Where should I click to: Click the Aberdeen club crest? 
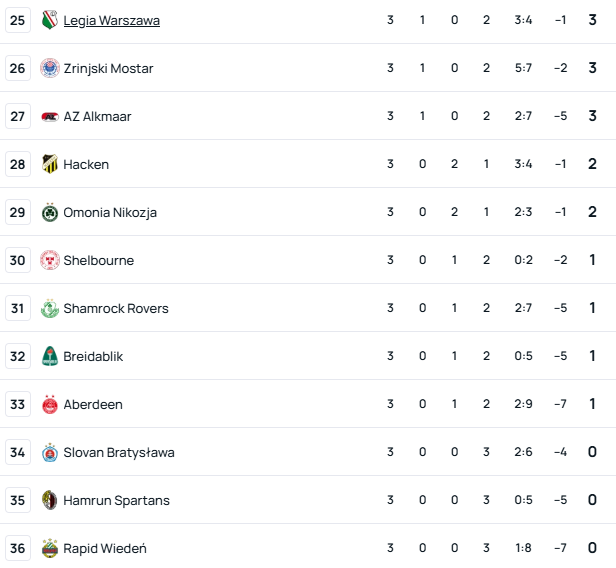pyautogui.click(x=50, y=404)
